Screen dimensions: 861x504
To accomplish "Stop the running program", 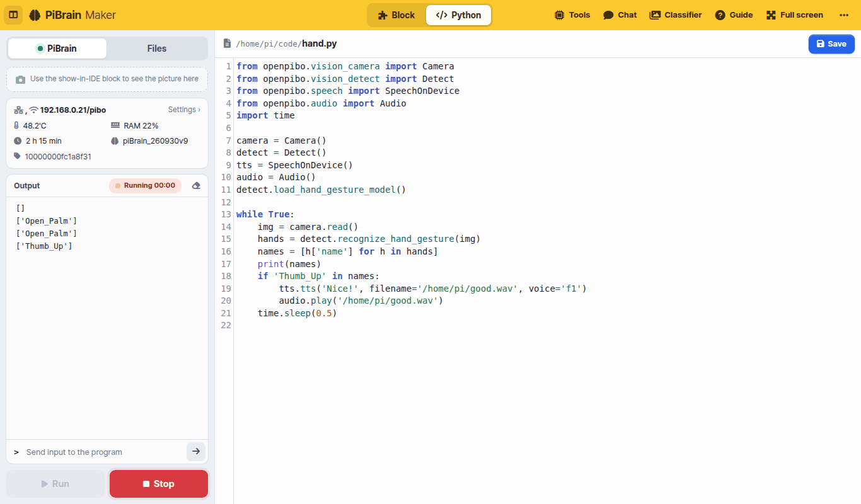I will point(159,484).
